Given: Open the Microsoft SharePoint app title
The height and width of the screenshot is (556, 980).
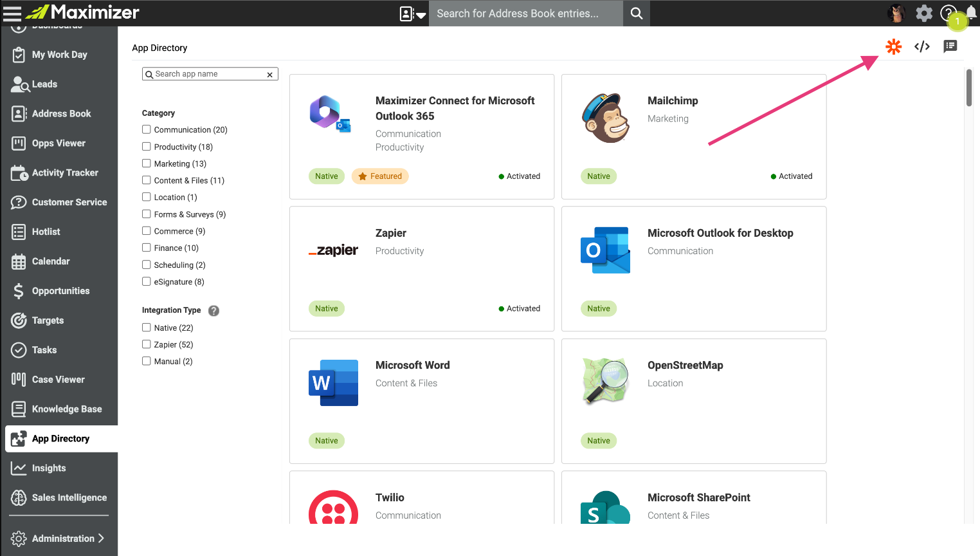Looking at the screenshot, I should click(699, 497).
